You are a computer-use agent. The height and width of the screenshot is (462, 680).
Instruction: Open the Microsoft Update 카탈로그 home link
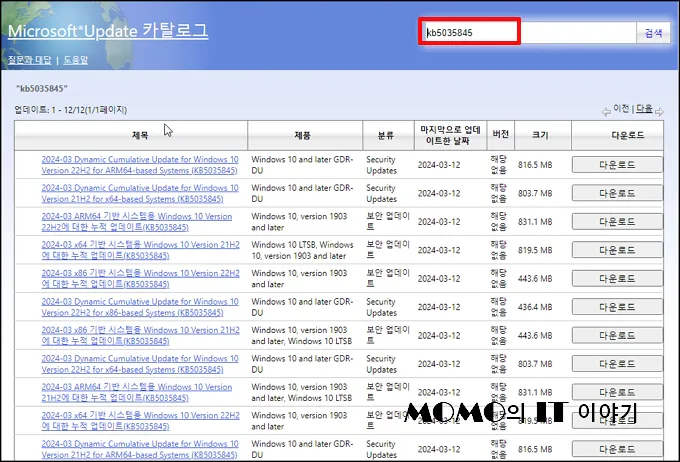click(x=108, y=31)
